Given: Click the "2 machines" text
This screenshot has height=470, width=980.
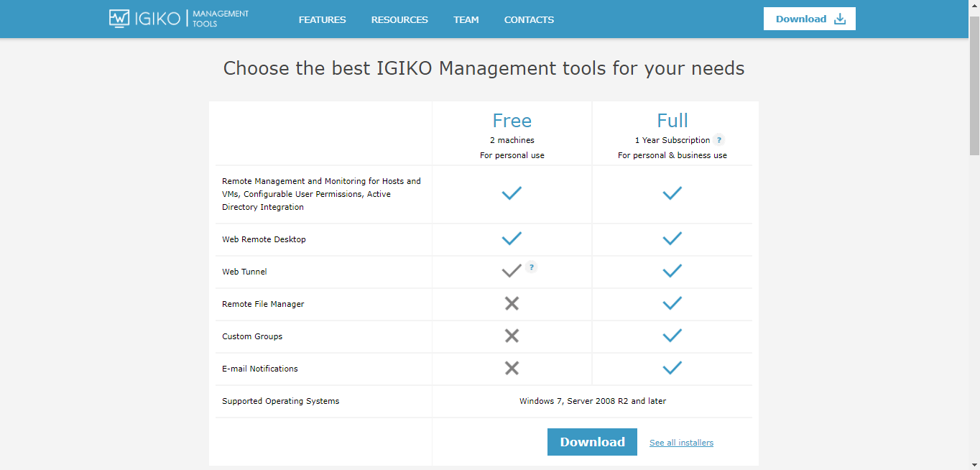Looking at the screenshot, I should tap(512, 140).
